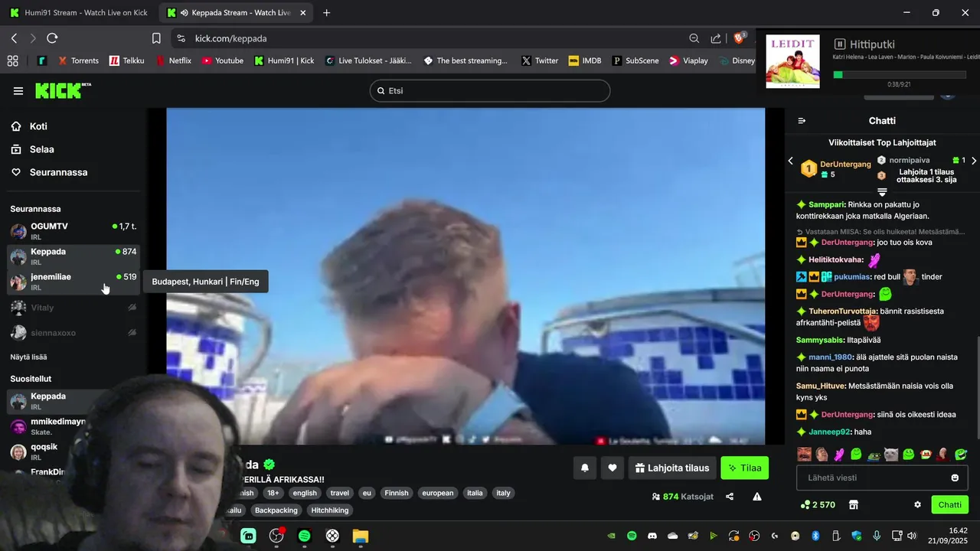Focus the Etsi search field
Screen dimensions: 980x551
click(490, 91)
